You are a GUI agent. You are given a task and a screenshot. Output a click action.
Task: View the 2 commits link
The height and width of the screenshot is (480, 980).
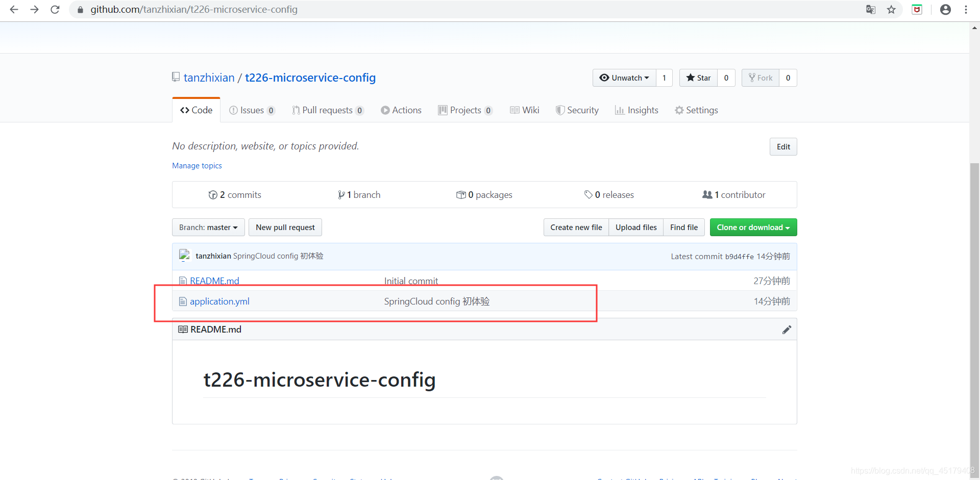[x=235, y=194]
